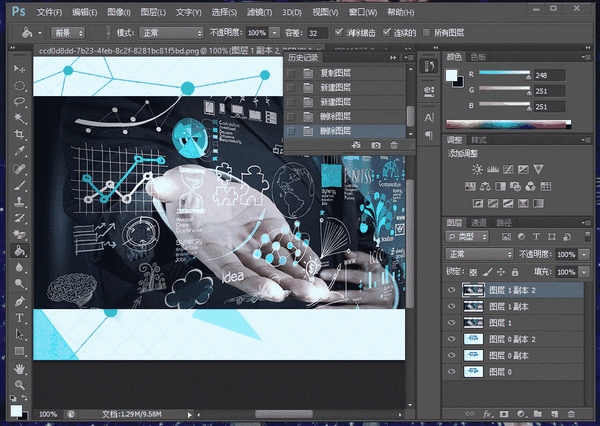Select the History Brush tool
This screenshot has width=600, height=426.
(19, 218)
